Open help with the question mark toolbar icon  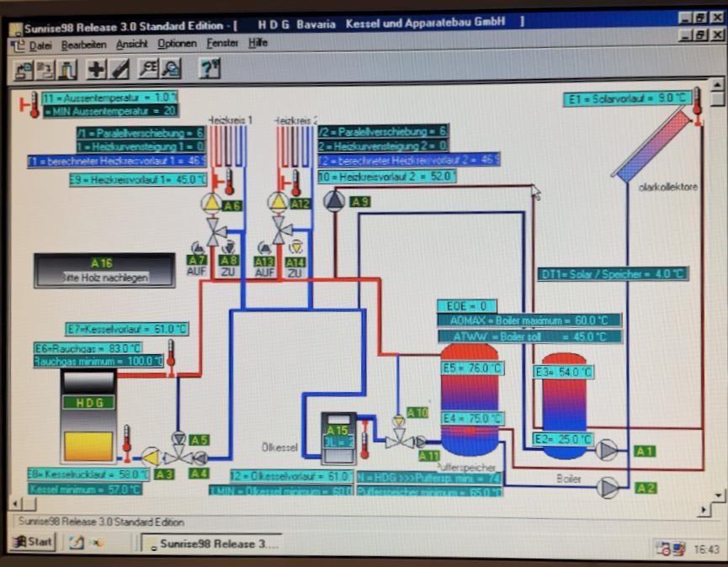pos(209,69)
